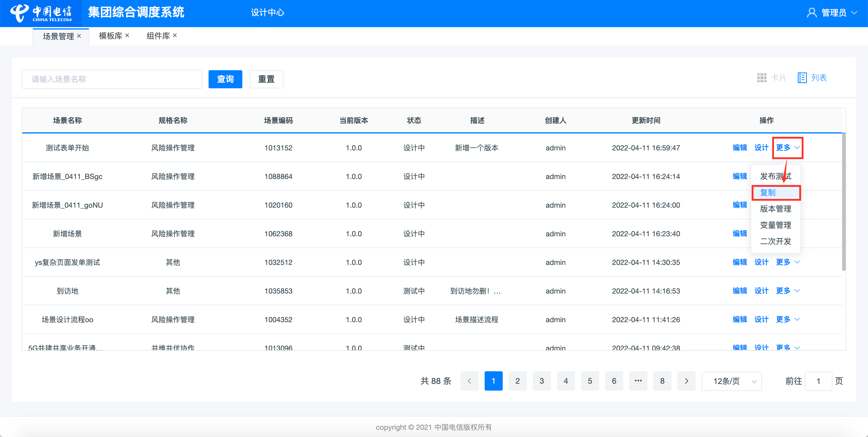868x437 pixels.
Task: Click the 重置 reset button
Action: click(266, 79)
